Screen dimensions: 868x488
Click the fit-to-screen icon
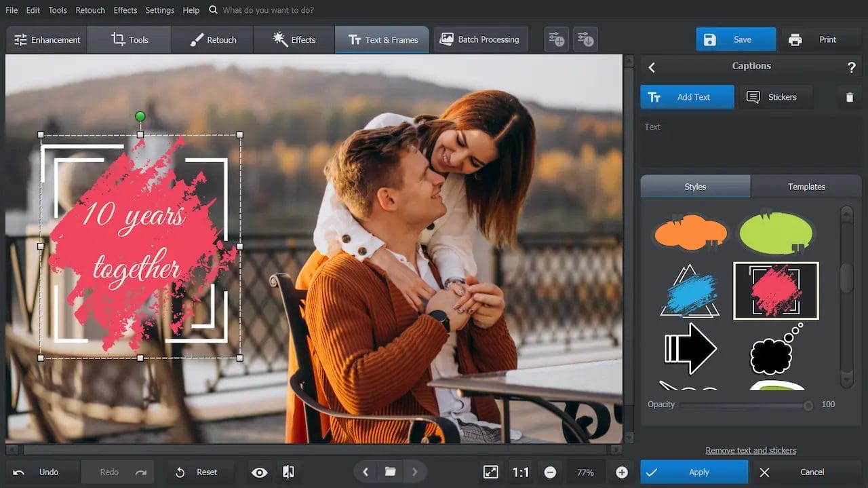click(x=490, y=472)
